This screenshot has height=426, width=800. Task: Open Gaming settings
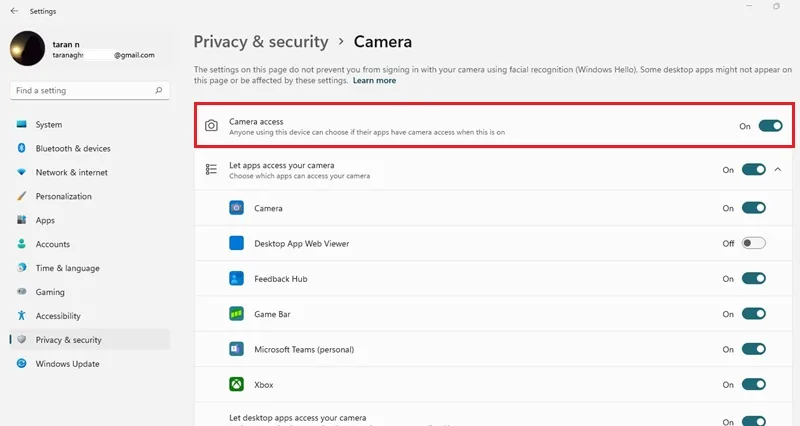click(x=89, y=292)
